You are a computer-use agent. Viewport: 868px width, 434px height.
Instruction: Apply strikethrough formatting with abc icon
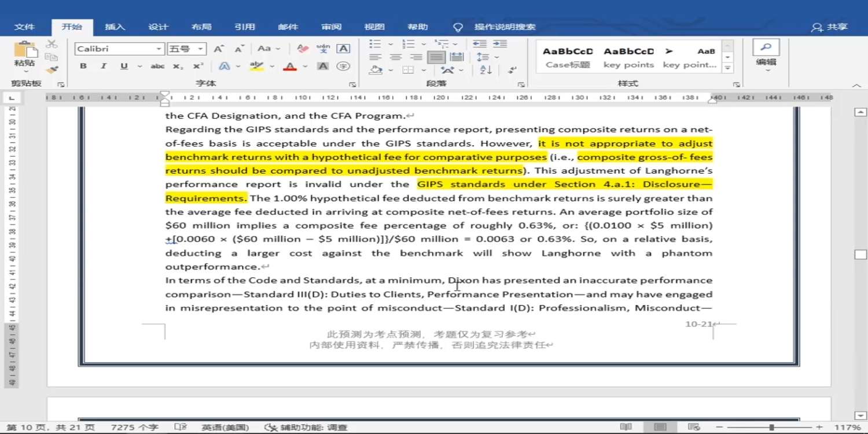[x=157, y=67]
